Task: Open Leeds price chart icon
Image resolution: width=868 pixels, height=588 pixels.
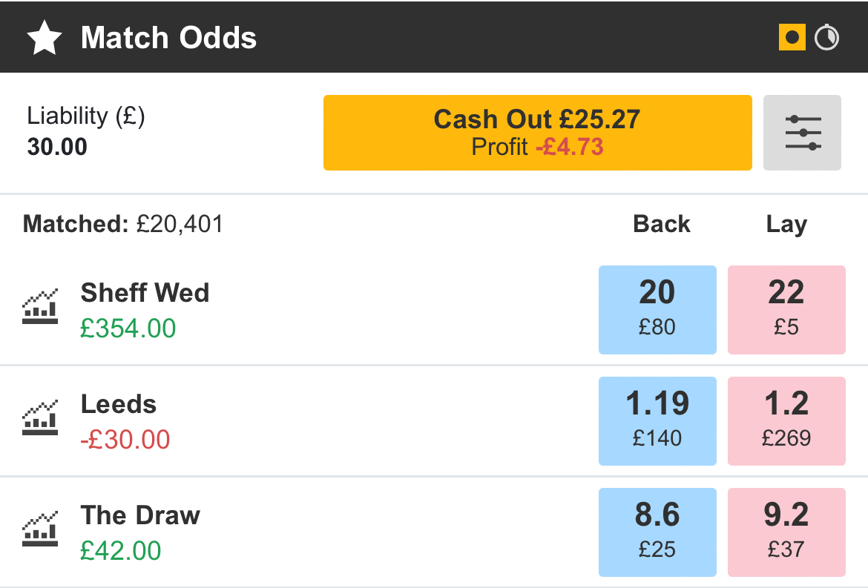Action: click(40, 417)
